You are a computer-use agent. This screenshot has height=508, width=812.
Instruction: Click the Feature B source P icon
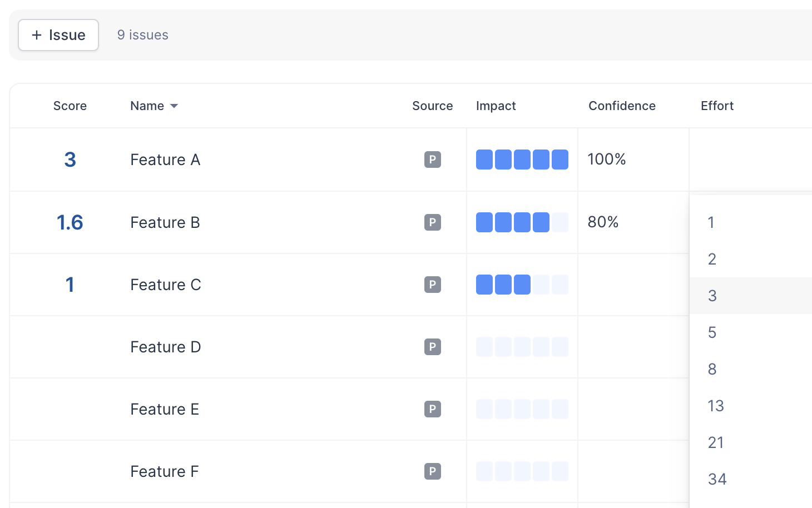point(432,222)
